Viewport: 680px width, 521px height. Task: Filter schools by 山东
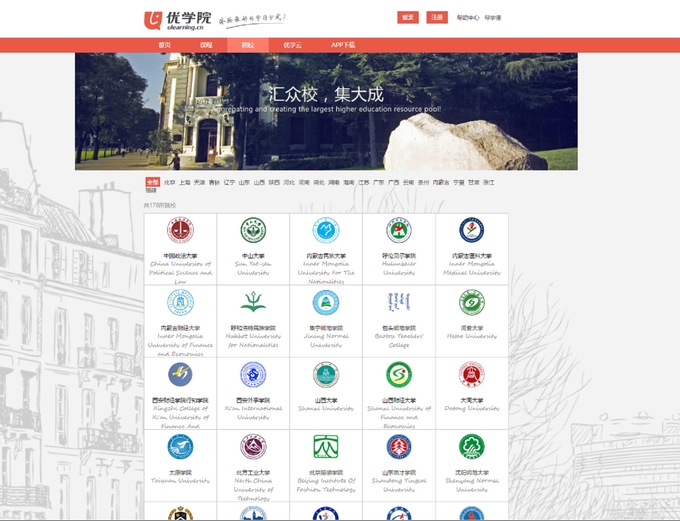pyautogui.click(x=244, y=183)
